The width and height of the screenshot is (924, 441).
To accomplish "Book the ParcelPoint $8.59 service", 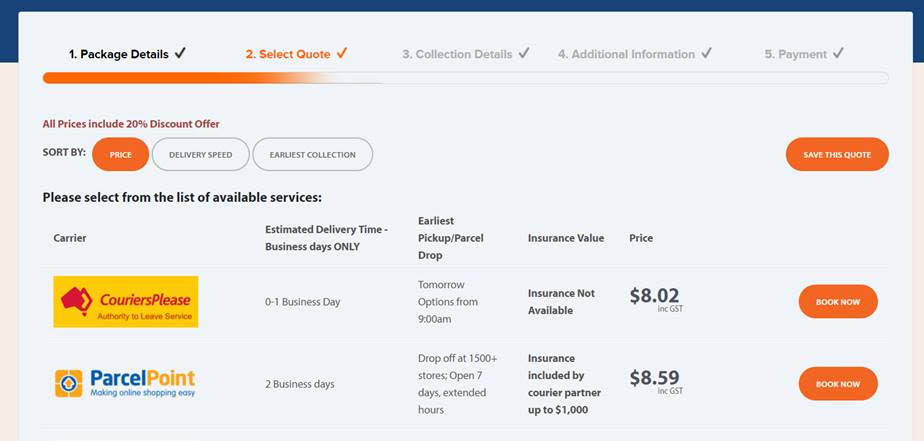I will click(x=838, y=384).
